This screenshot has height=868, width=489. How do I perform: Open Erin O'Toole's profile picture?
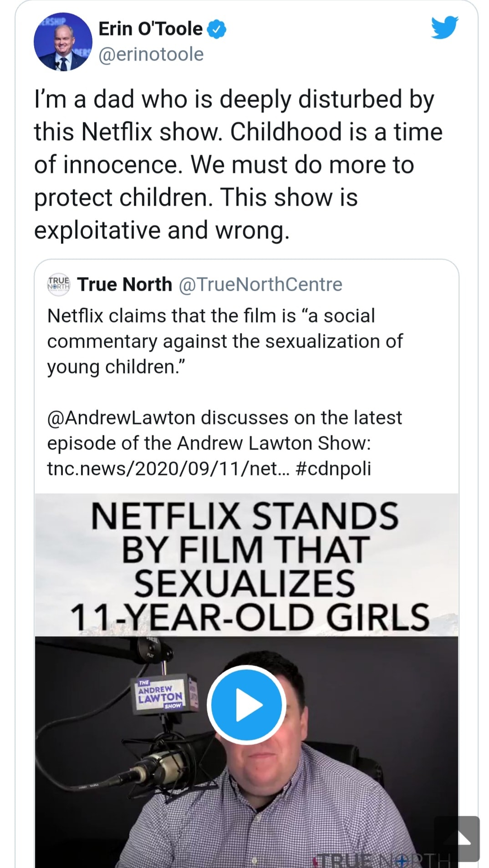coord(63,42)
